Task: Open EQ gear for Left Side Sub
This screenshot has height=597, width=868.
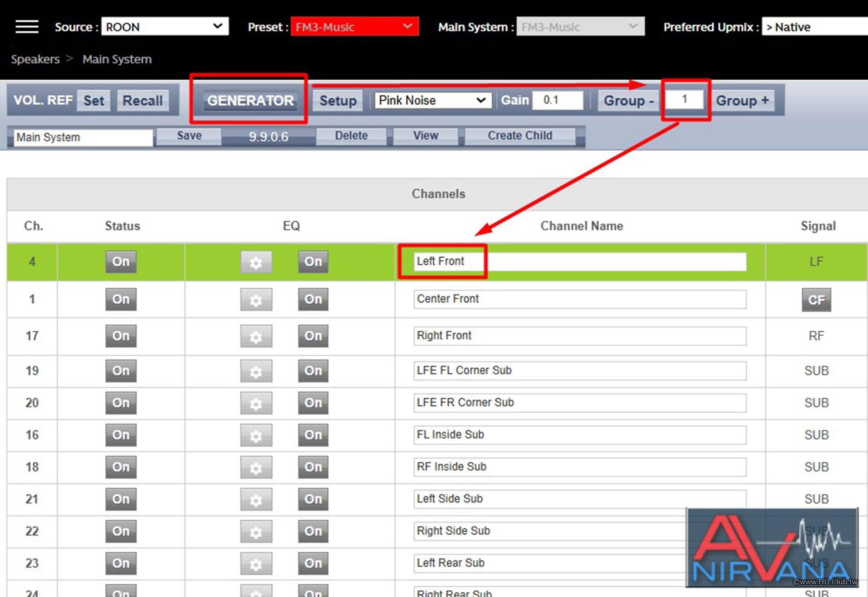Action: pyautogui.click(x=256, y=499)
